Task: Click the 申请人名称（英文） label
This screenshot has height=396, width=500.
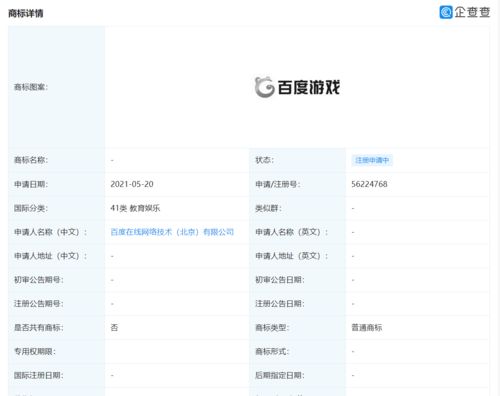Action: point(292,232)
